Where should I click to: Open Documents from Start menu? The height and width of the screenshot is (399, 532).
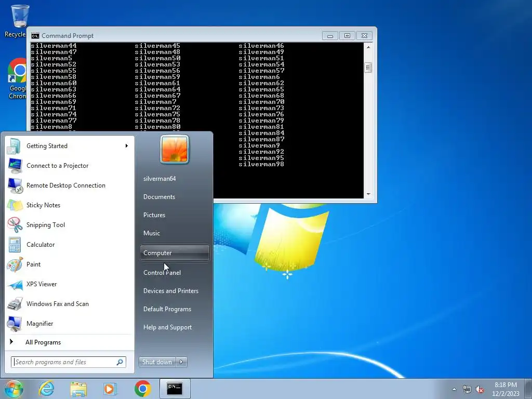tap(159, 197)
